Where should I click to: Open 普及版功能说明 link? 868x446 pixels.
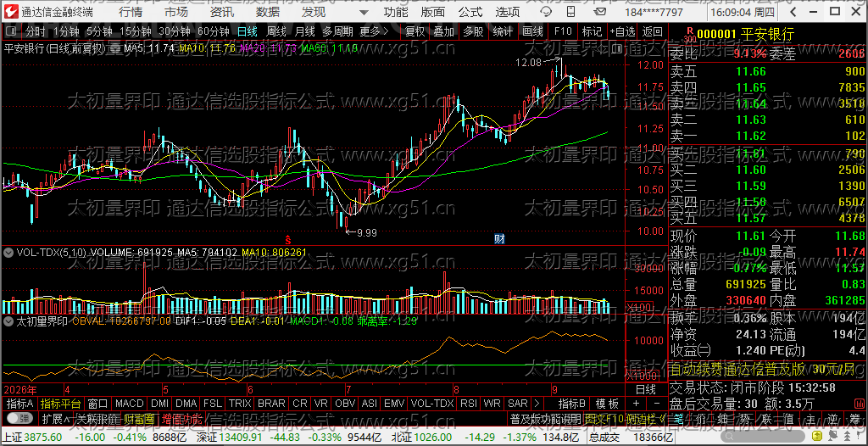545,418
